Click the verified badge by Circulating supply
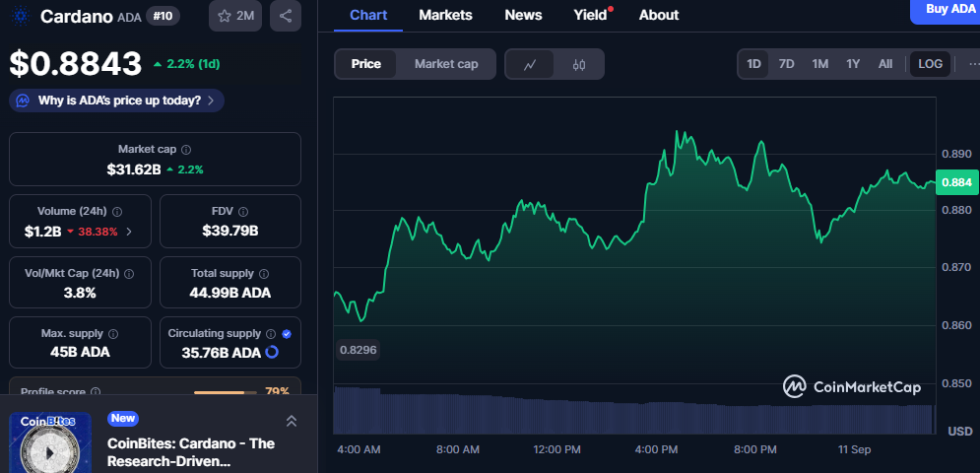 coord(287,333)
